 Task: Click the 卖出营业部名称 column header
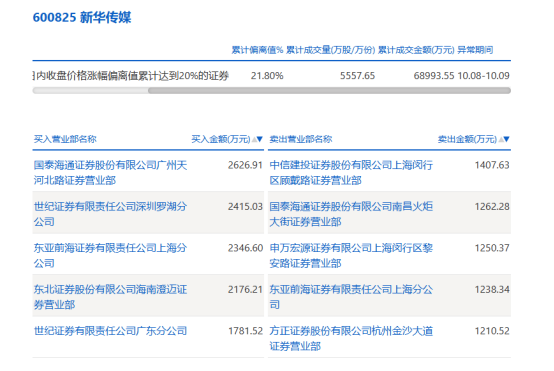(301, 139)
